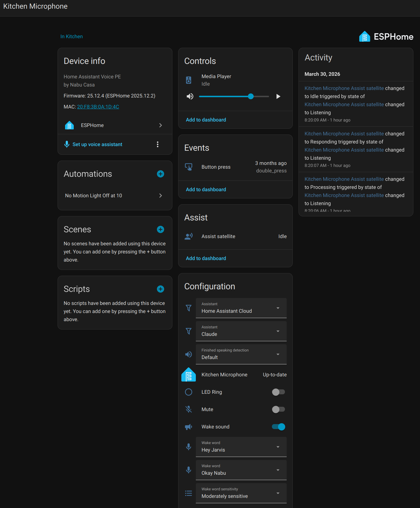
Task: Click the microphone icon beside Okay Nabu
Action: [189, 470]
